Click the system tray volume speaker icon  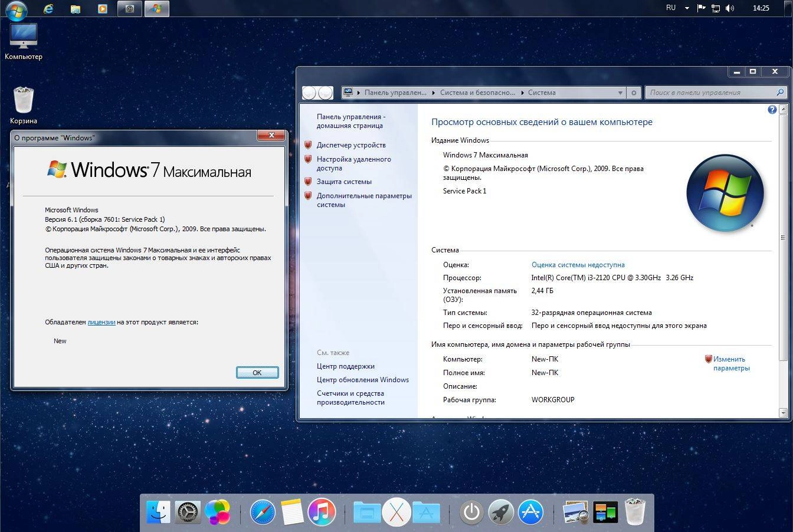[730, 8]
